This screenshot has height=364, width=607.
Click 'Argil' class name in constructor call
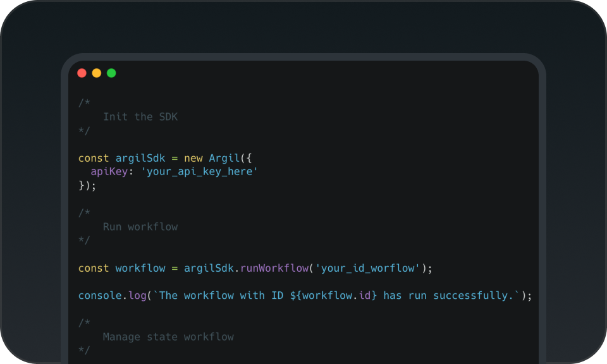coord(224,158)
